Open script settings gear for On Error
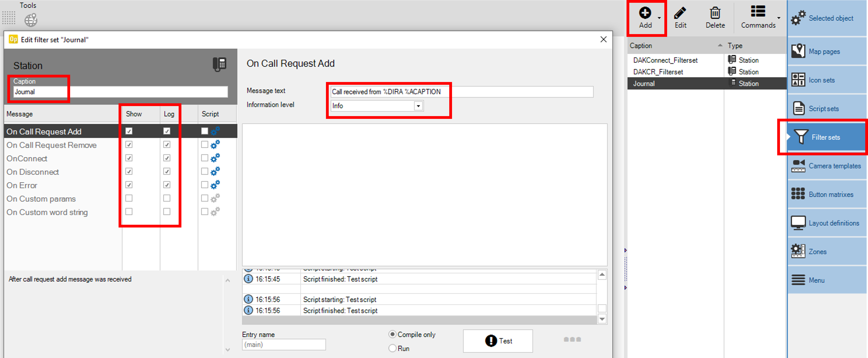Screen dimensions: 868x358 (215, 185)
